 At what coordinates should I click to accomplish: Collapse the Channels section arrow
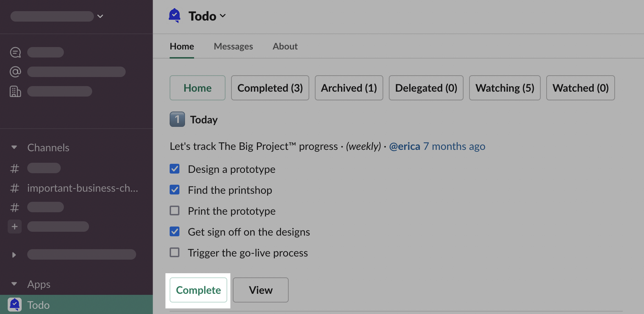pos(14,147)
